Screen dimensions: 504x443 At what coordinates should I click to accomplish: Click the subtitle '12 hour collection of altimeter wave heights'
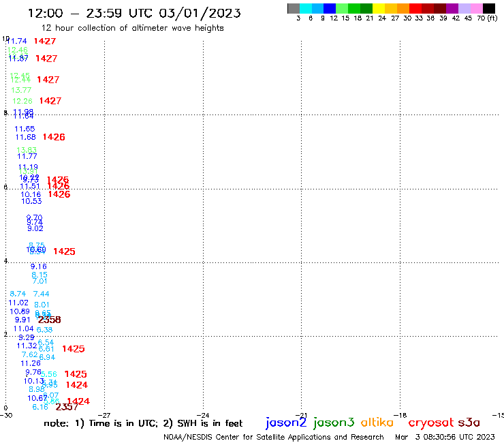(132, 28)
